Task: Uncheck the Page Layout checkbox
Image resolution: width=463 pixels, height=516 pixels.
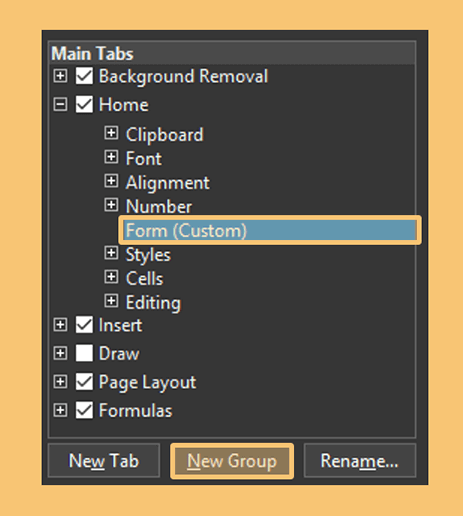Action: pyautogui.click(x=84, y=382)
